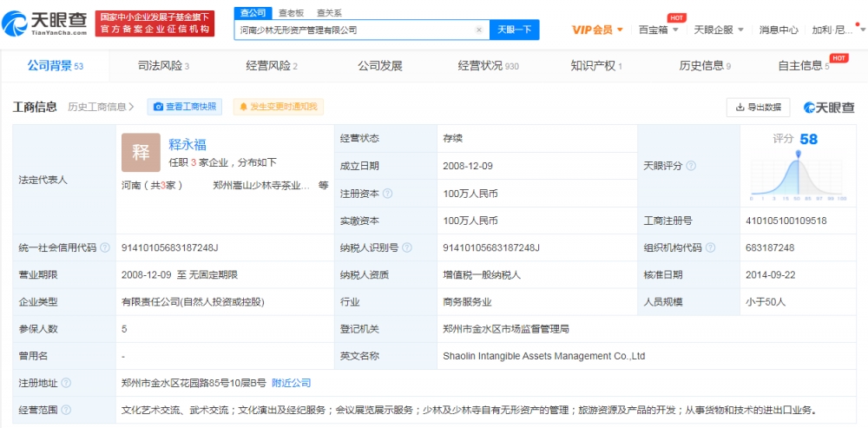Select the 核准日期 value 2014-09-22
Viewport: 868px width, 428px height.
771,274
